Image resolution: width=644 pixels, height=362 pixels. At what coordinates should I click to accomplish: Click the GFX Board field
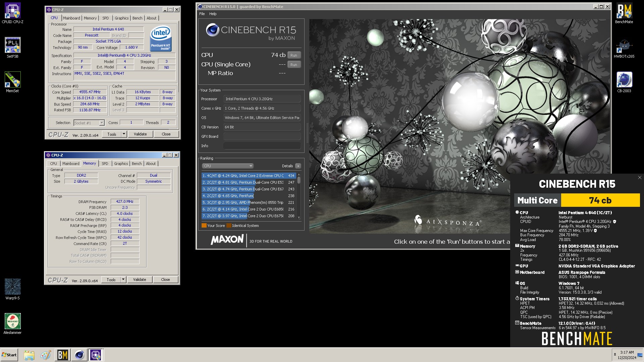click(262, 136)
